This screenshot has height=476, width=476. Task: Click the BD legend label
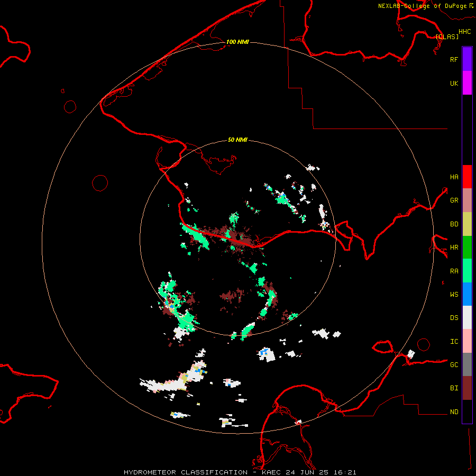(454, 224)
